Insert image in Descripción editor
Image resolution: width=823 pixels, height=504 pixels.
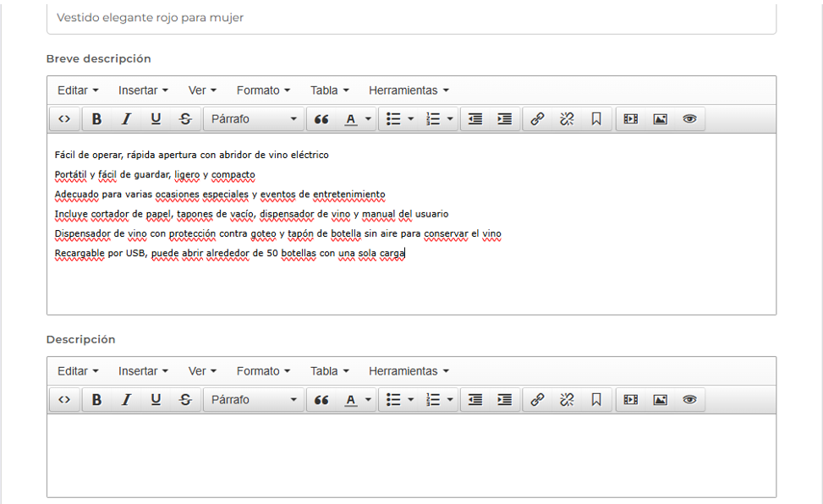point(661,400)
